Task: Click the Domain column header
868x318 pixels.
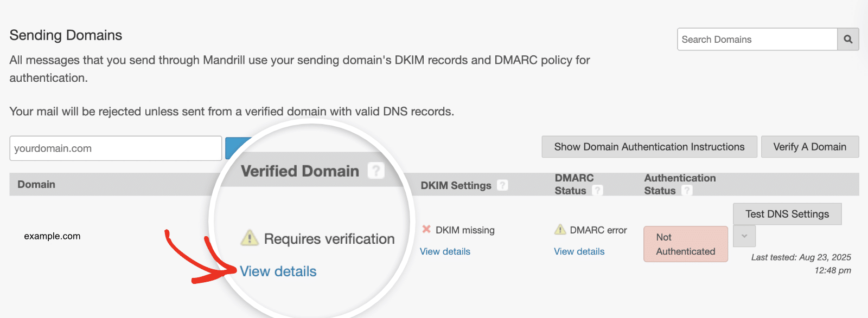Action: pyautogui.click(x=36, y=184)
